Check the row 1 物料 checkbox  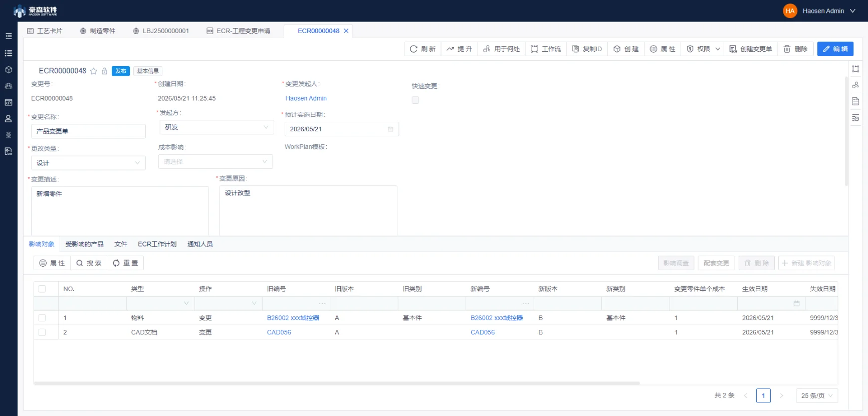pyautogui.click(x=42, y=318)
